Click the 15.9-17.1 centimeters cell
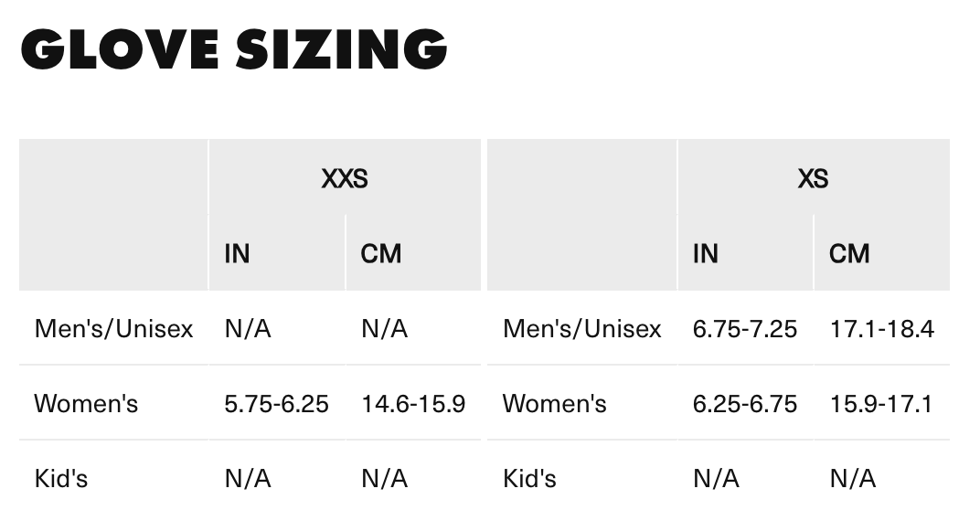This screenshot has height=510, width=980. (881, 404)
